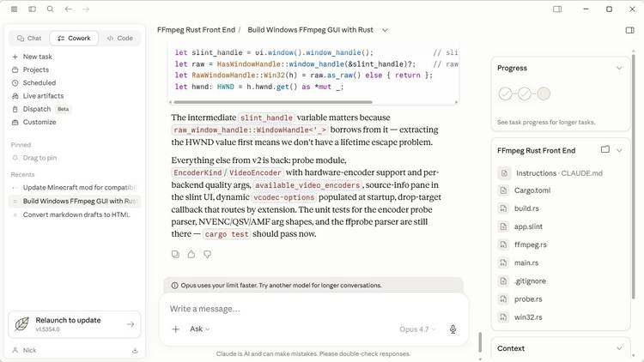Image resolution: width=644 pixels, height=362 pixels.
Task: Give the response a thumbs down
Action: pyautogui.click(x=208, y=255)
